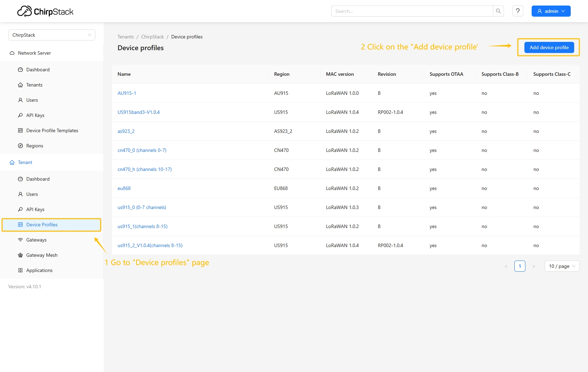The width and height of the screenshot is (588, 372).
Task: Click the Gateways wifi icon in sidebar
Action: click(x=20, y=240)
